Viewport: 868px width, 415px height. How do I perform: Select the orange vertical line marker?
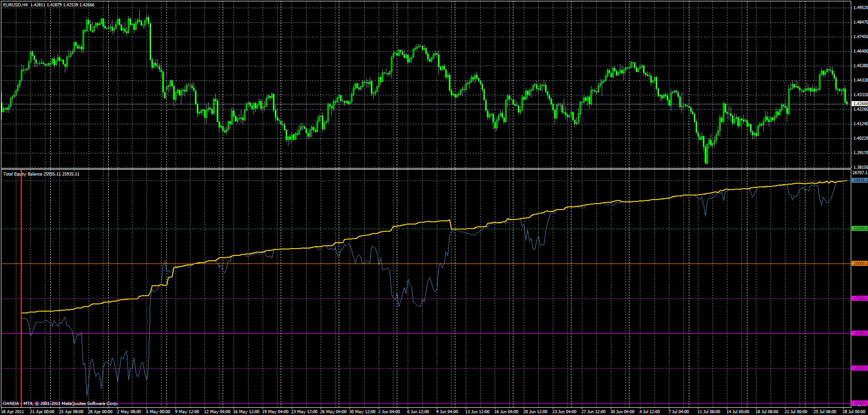pos(21,291)
